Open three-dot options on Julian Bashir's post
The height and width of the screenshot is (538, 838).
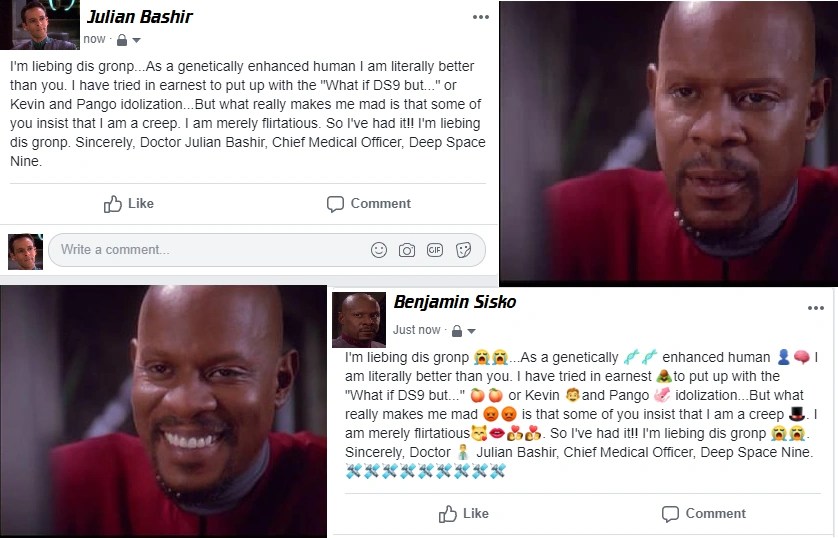tap(480, 17)
